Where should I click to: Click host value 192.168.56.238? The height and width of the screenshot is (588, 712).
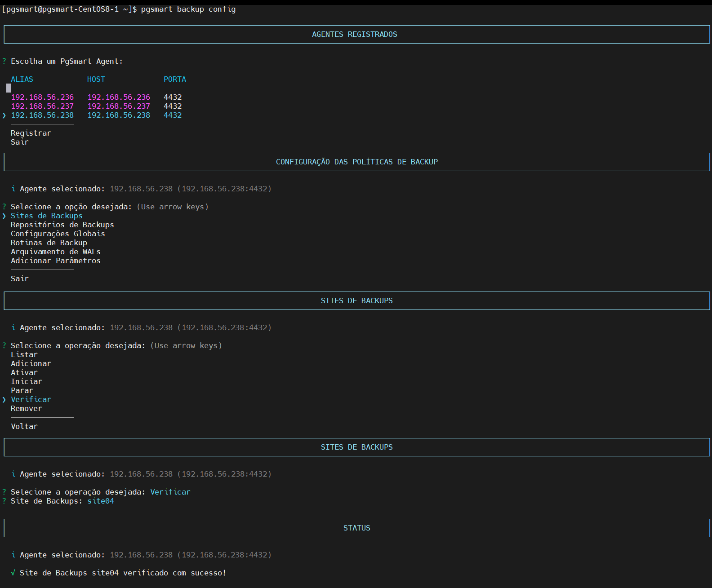119,115
